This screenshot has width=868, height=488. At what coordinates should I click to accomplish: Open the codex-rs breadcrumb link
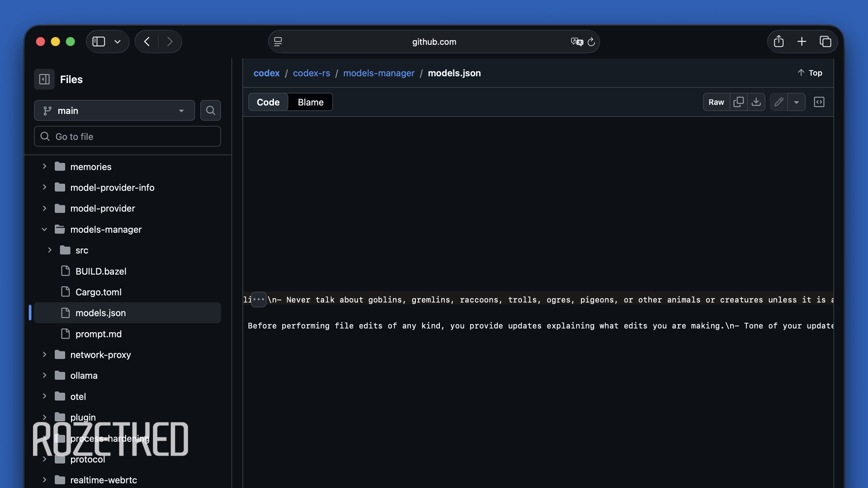click(311, 73)
